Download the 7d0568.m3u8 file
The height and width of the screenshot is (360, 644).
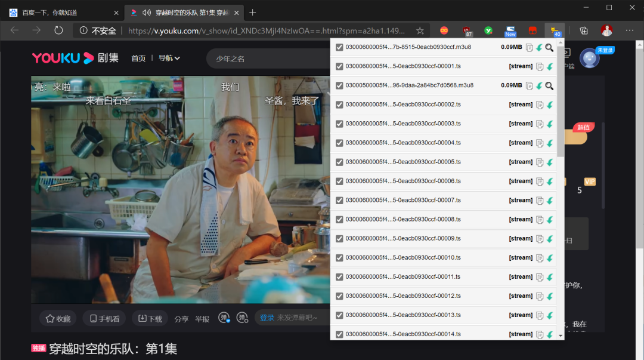click(x=539, y=86)
